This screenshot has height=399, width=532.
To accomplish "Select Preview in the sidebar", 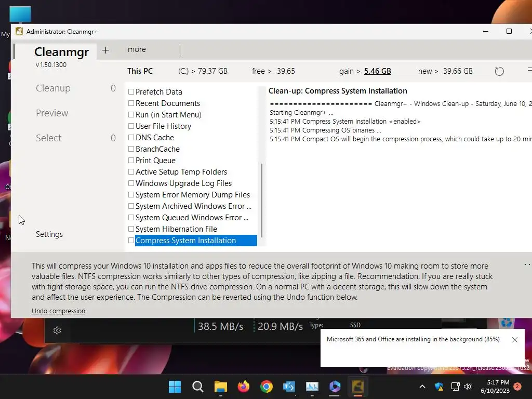I will tap(52, 113).
